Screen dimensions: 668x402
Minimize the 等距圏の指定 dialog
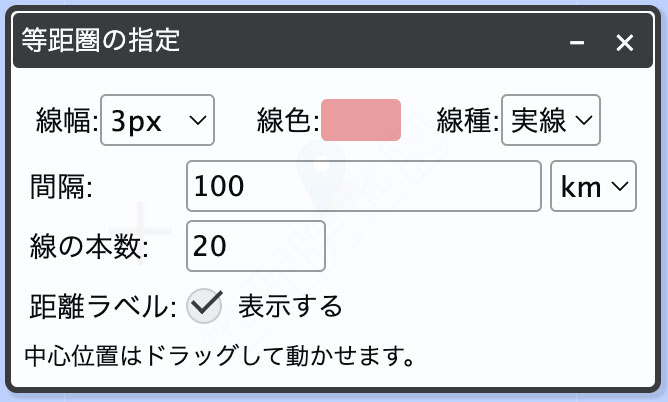[577, 43]
